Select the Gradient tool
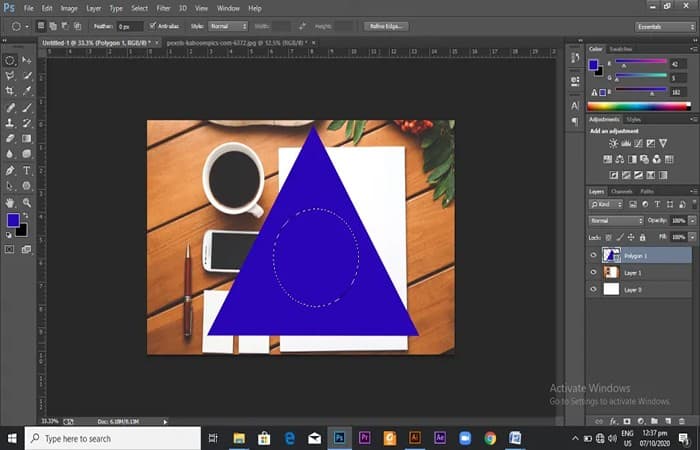Image resolution: width=700 pixels, height=450 pixels. (27, 138)
